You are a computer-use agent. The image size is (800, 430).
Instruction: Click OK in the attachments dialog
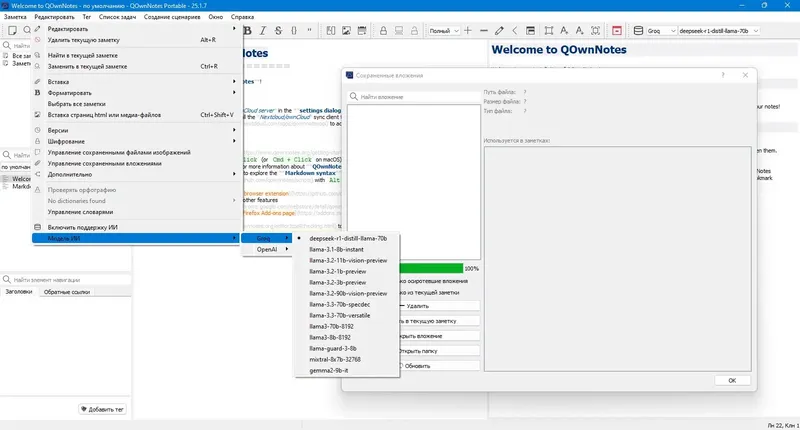pos(732,381)
